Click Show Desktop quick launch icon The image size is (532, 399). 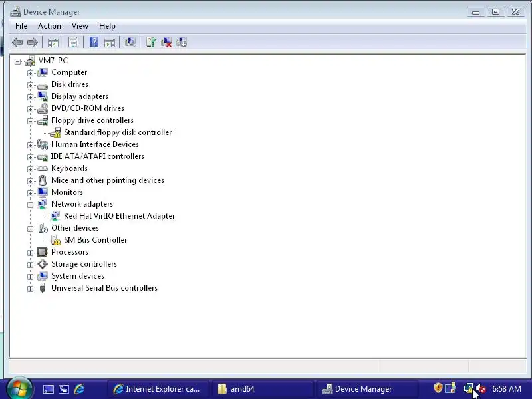click(x=48, y=389)
